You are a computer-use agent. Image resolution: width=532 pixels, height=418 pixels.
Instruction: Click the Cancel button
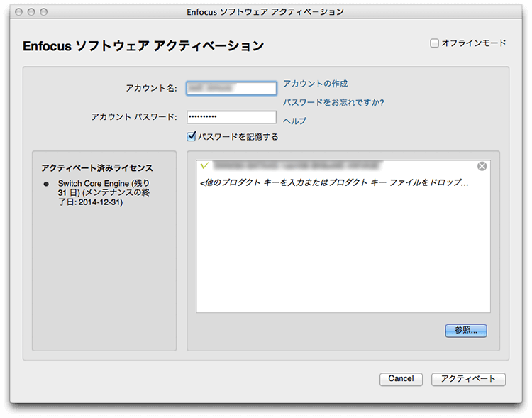coord(401,379)
